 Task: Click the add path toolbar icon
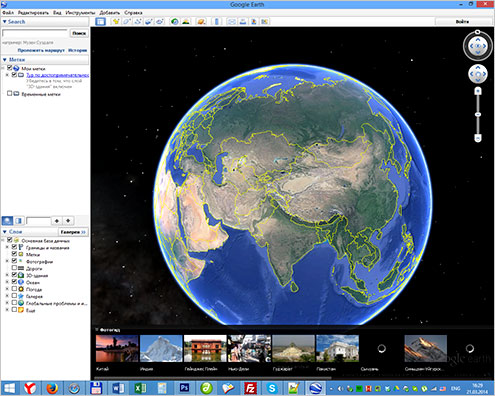(138, 22)
